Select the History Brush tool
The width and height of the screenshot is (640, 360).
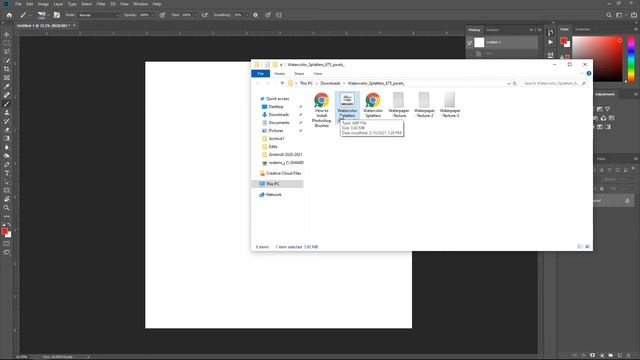pyautogui.click(x=7, y=121)
